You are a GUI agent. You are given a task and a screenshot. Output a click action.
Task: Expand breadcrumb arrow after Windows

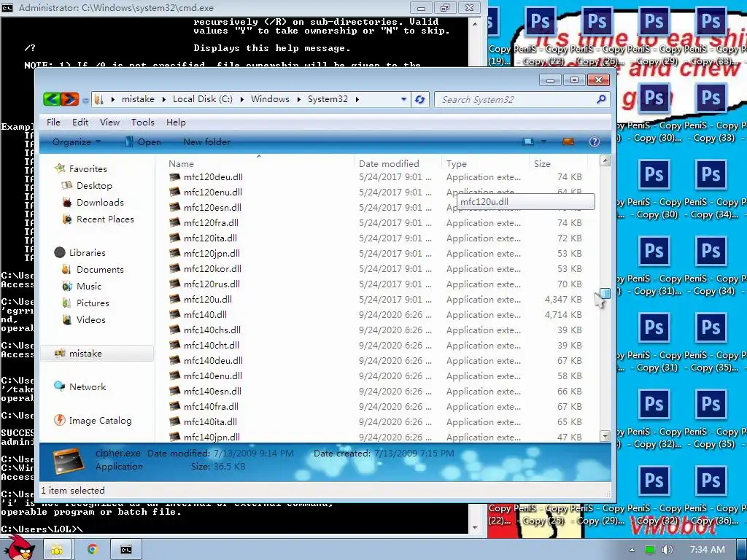(298, 99)
